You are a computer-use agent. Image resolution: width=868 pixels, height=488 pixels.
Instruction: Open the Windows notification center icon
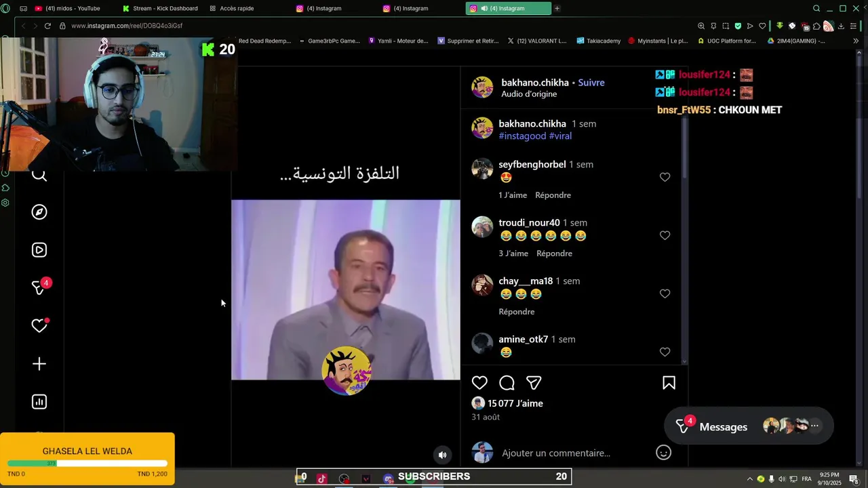tap(854, 479)
